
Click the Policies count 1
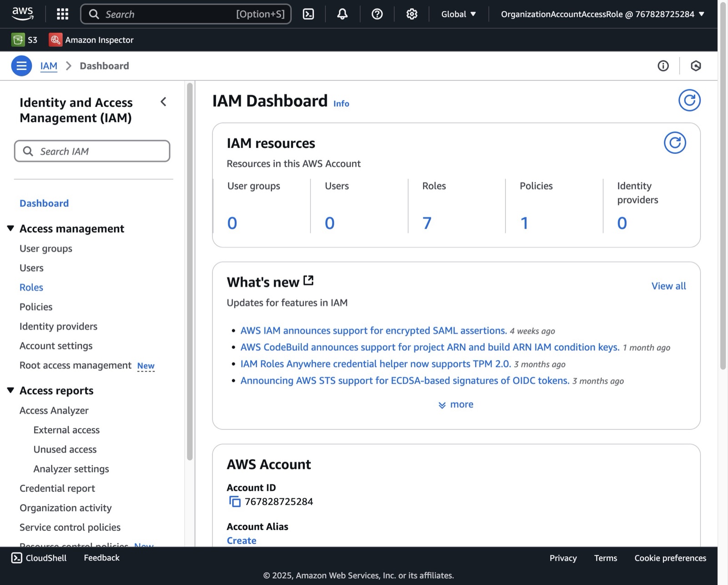pyautogui.click(x=524, y=223)
